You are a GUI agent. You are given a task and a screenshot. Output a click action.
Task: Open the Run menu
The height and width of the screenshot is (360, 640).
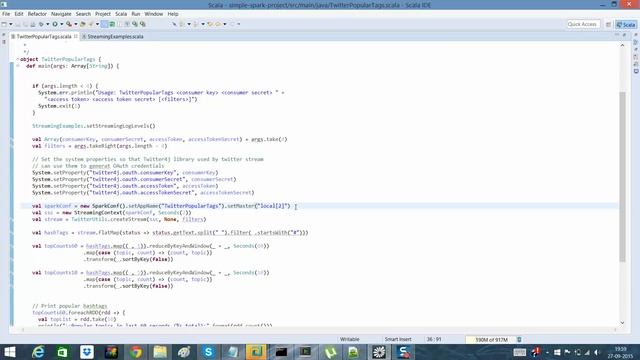[136, 14]
